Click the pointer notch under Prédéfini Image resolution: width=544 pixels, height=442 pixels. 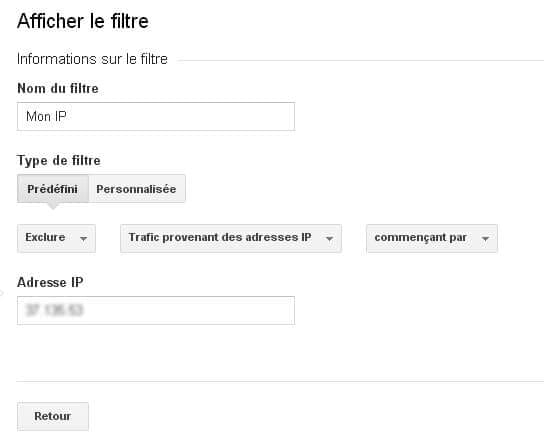pyautogui.click(x=52, y=206)
